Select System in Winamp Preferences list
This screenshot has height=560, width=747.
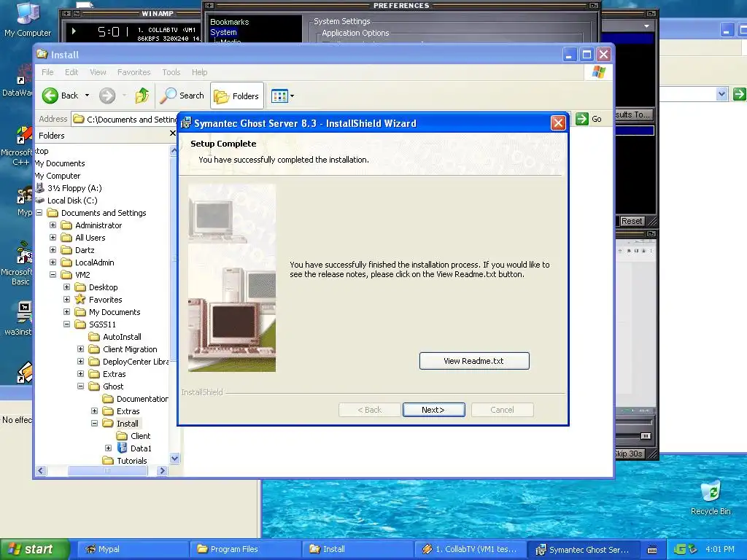point(223,32)
